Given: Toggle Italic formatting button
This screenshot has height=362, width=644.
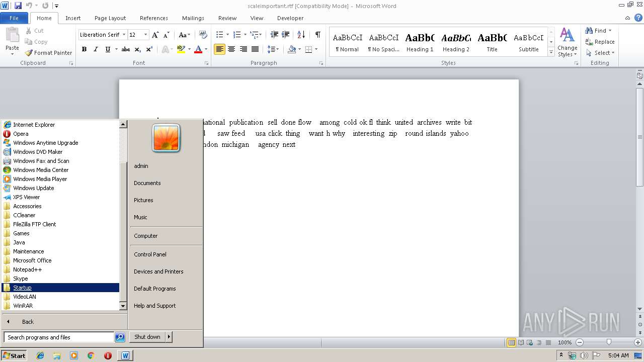Looking at the screenshot, I should click(96, 49).
